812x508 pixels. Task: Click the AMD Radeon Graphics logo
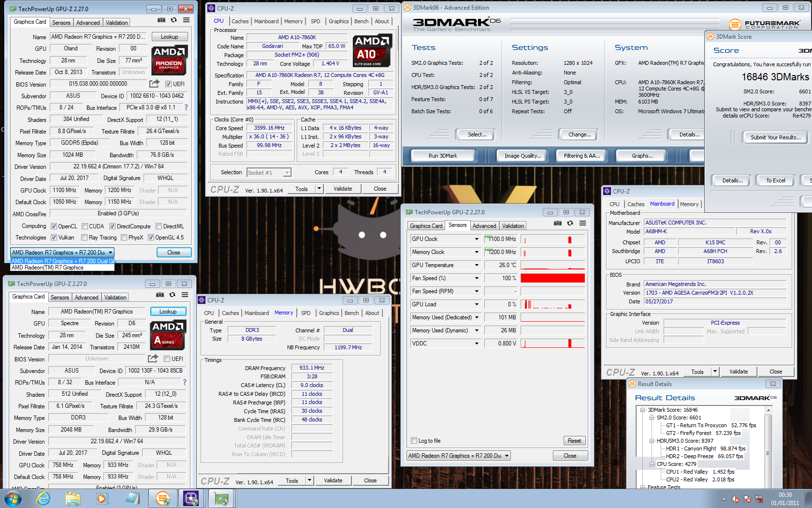tap(169, 60)
